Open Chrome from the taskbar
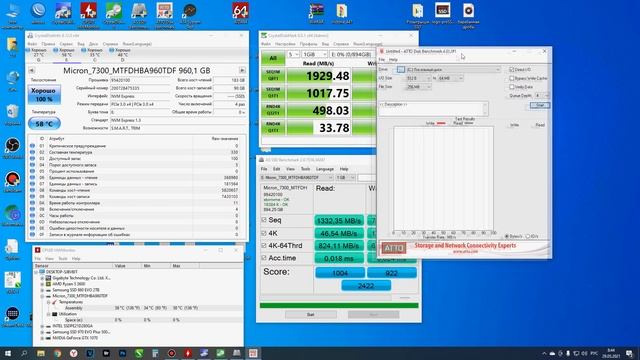The width and height of the screenshot is (640, 360). pos(57,353)
